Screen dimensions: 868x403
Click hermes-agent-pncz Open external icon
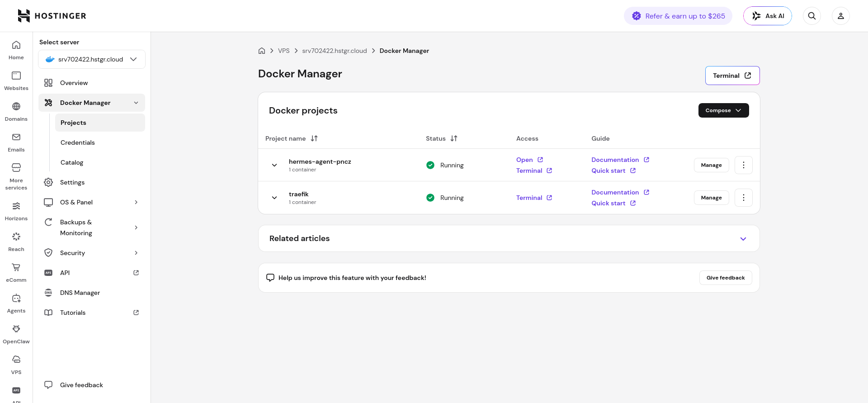(x=540, y=160)
